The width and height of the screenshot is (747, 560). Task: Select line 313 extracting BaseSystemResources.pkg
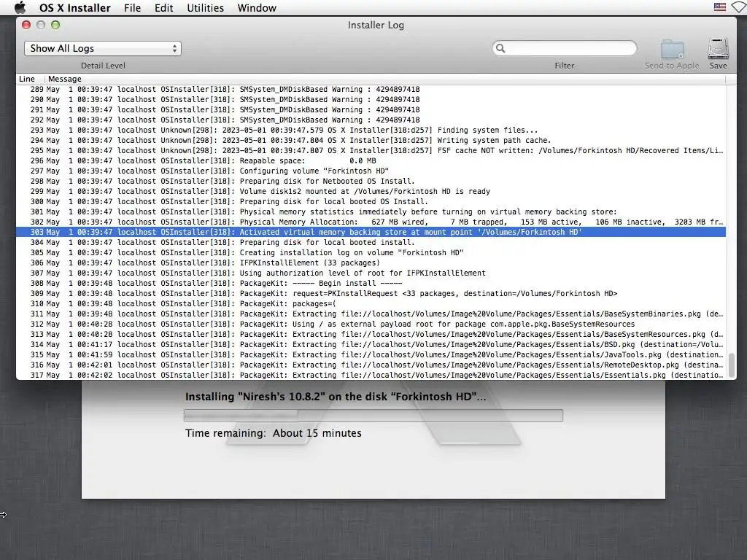(x=371, y=334)
